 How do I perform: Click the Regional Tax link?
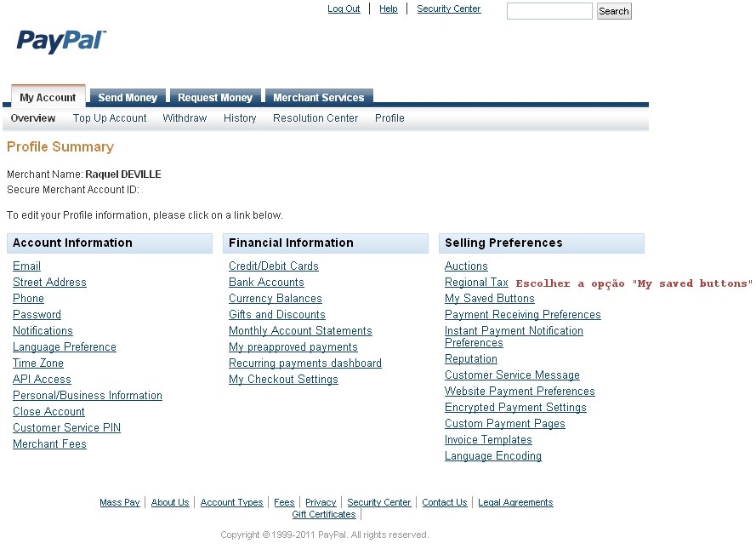pos(476,283)
